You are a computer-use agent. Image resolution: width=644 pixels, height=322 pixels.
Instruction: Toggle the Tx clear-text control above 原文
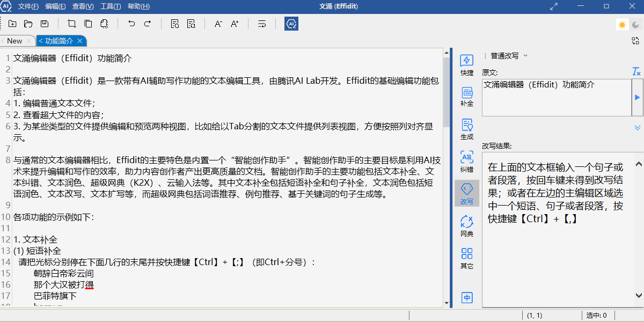635,71
